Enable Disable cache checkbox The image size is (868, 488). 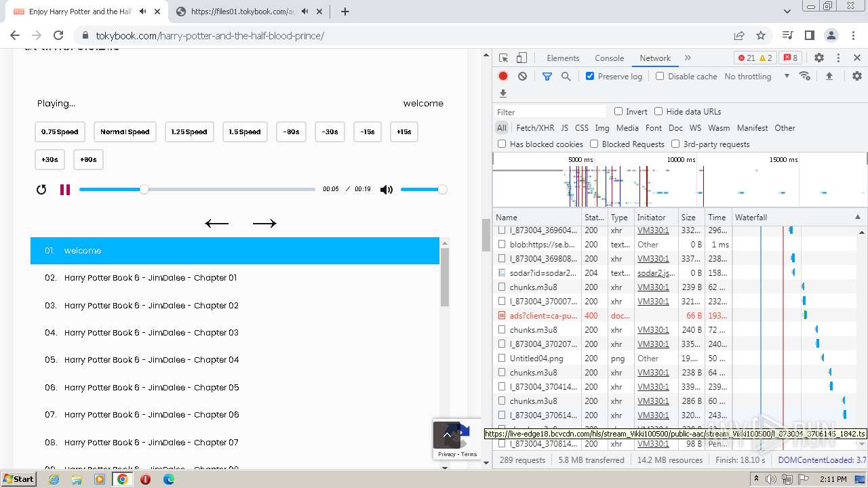click(x=660, y=77)
